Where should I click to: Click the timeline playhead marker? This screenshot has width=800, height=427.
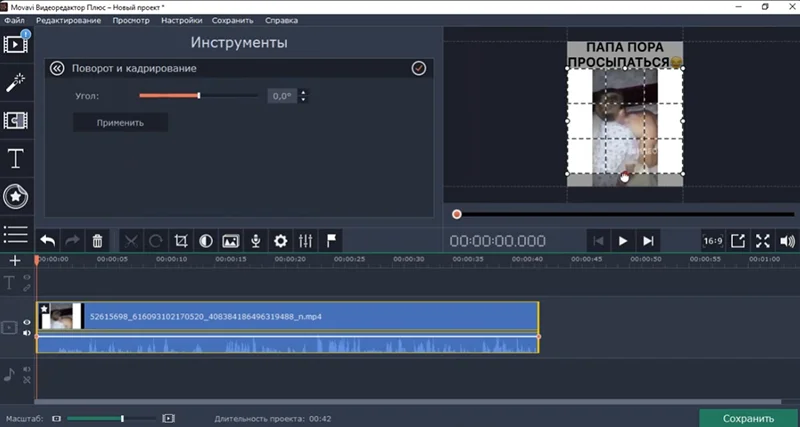click(x=37, y=260)
